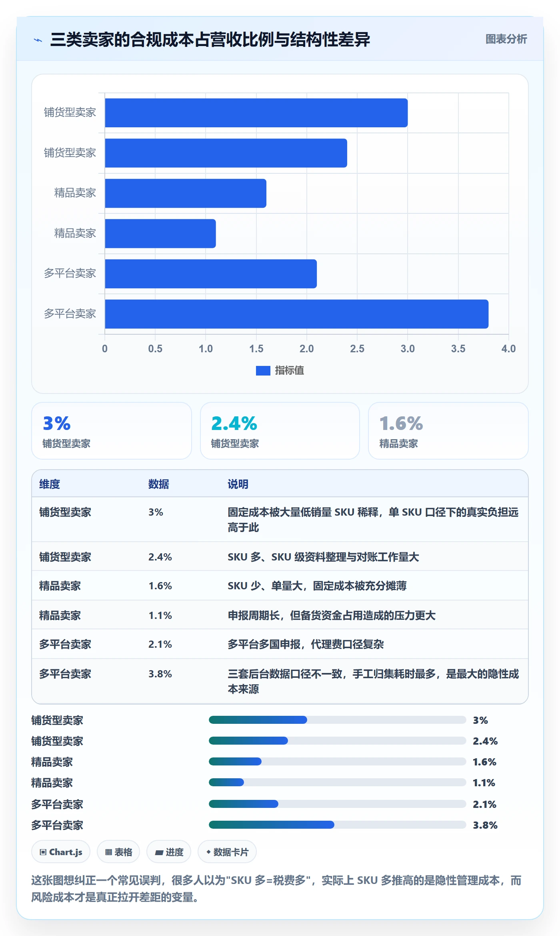560x936 pixels.
Task: Click the longest chart bar reaching 3.8
Action: tap(296, 314)
